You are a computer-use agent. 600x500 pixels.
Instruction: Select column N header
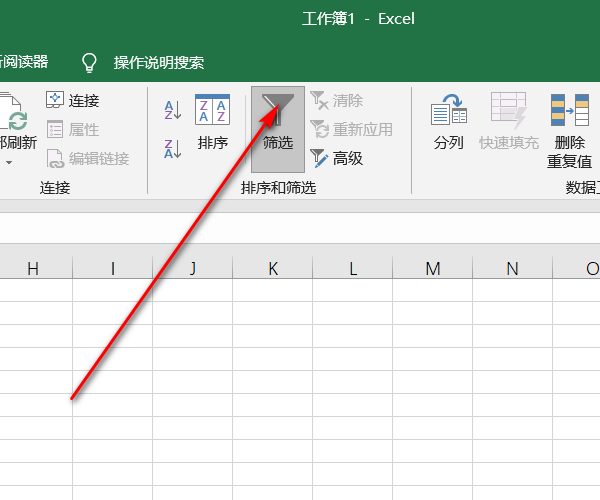pyautogui.click(x=512, y=269)
